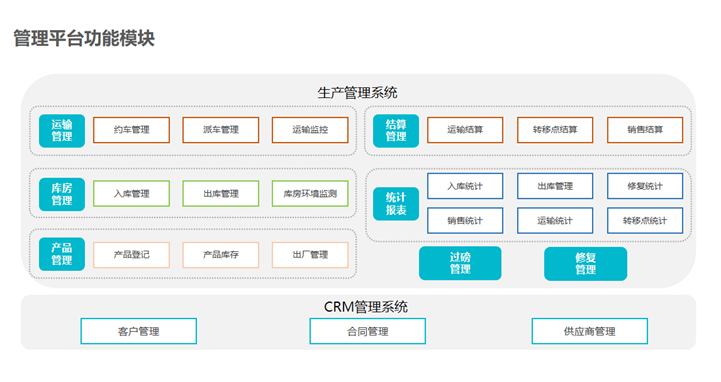The width and height of the screenshot is (721, 382).
Task: Click the 生产管理系统 heading
Action: 357,93
